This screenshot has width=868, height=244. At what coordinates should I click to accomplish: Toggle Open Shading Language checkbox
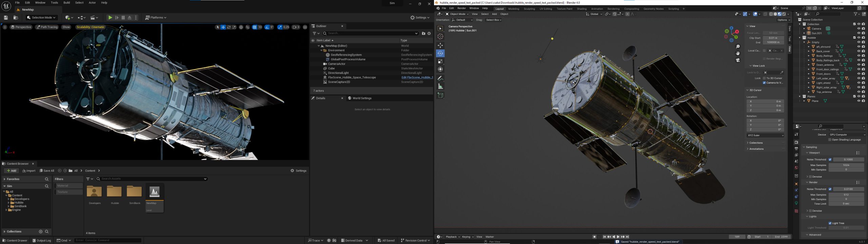pos(830,140)
